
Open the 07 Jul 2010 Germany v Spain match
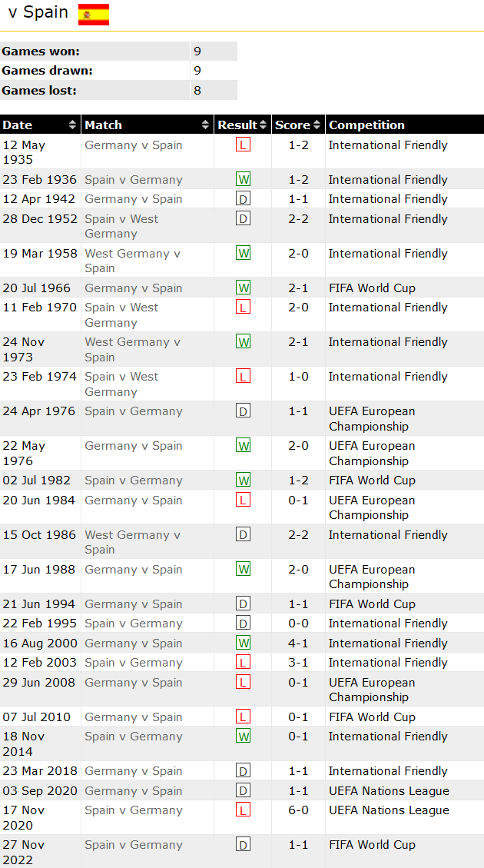134,717
